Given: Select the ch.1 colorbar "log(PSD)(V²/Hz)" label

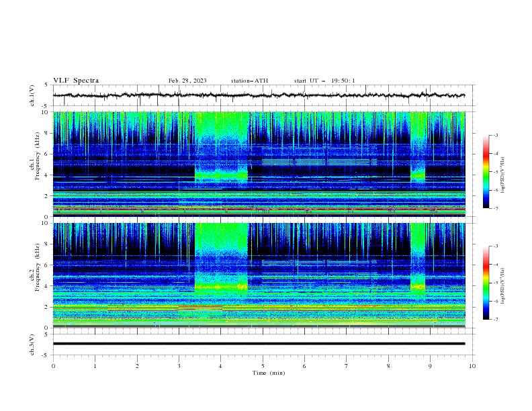Looking at the screenshot, I should (x=503, y=175).
